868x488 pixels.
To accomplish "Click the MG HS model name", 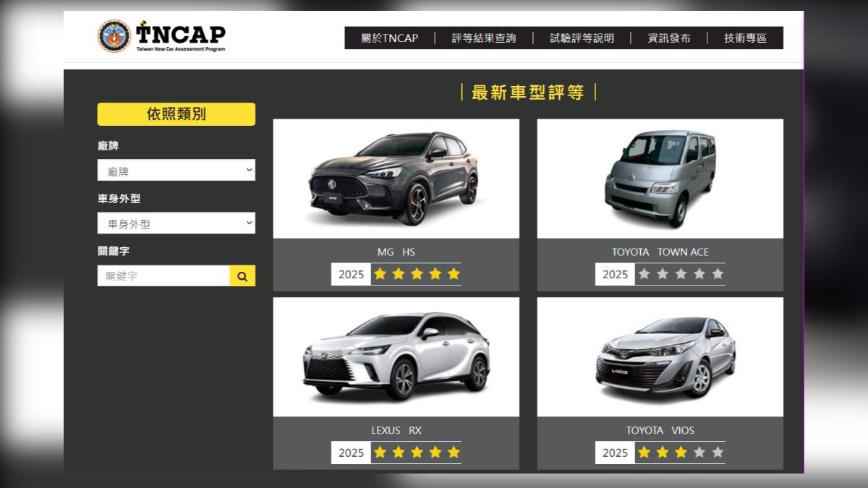I will pyautogui.click(x=396, y=252).
